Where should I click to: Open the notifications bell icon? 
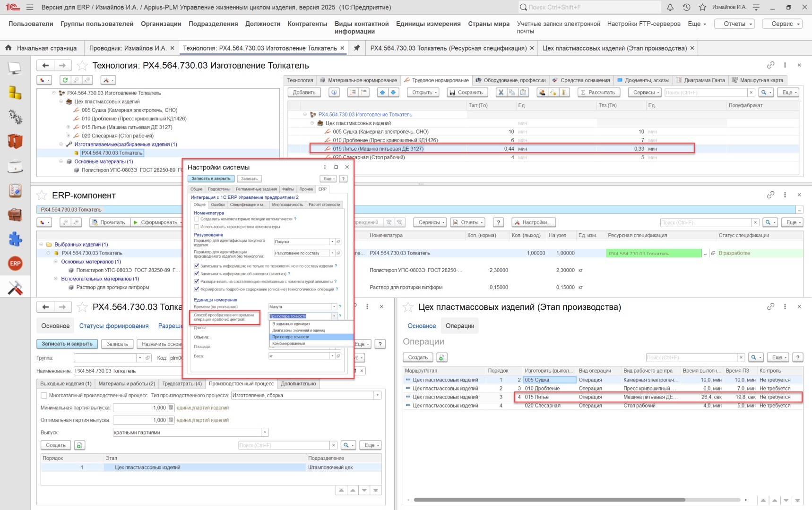tap(670, 8)
